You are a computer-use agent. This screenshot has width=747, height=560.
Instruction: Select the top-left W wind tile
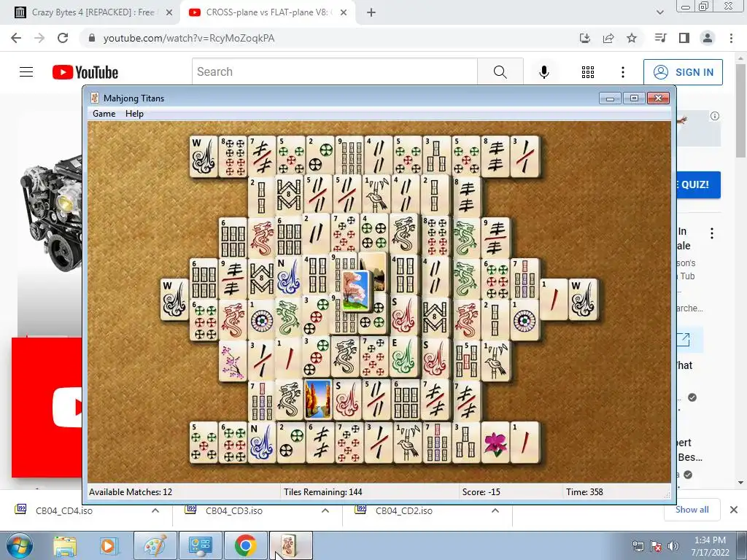coord(204,157)
